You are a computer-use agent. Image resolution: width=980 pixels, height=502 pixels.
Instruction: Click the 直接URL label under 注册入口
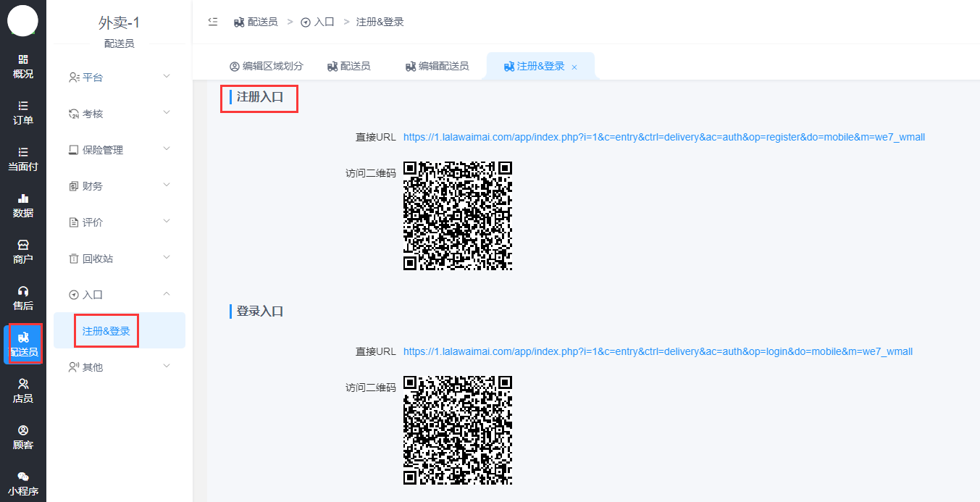(x=376, y=137)
